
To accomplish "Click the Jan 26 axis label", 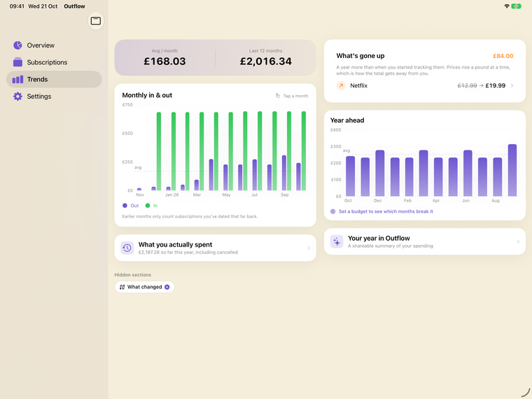I will coord(171,195).
